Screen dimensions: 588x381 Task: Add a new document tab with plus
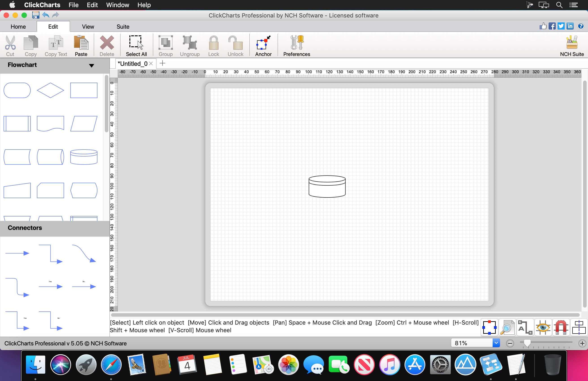point(162,63)
